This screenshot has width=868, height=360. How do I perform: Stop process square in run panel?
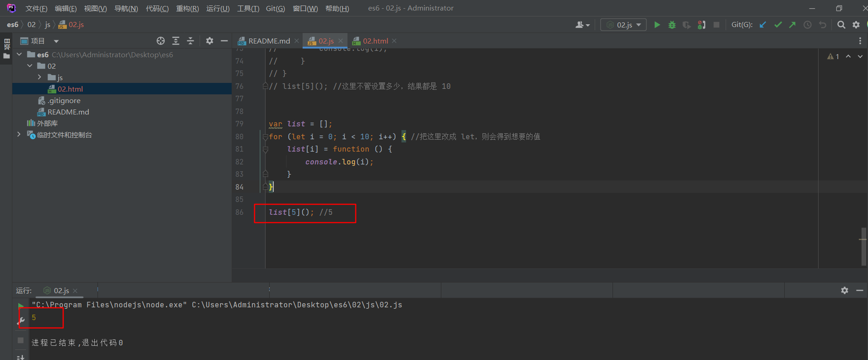tap(20, 340)
